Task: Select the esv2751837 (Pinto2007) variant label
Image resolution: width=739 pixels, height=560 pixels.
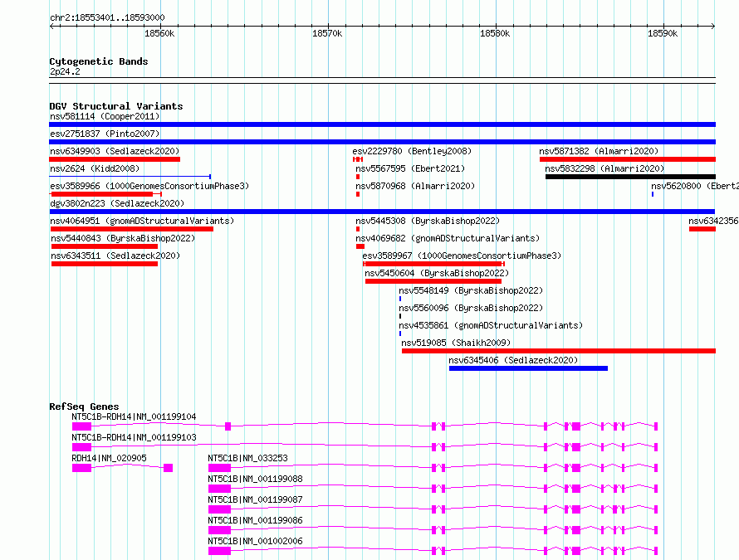Action: (105, 134)
